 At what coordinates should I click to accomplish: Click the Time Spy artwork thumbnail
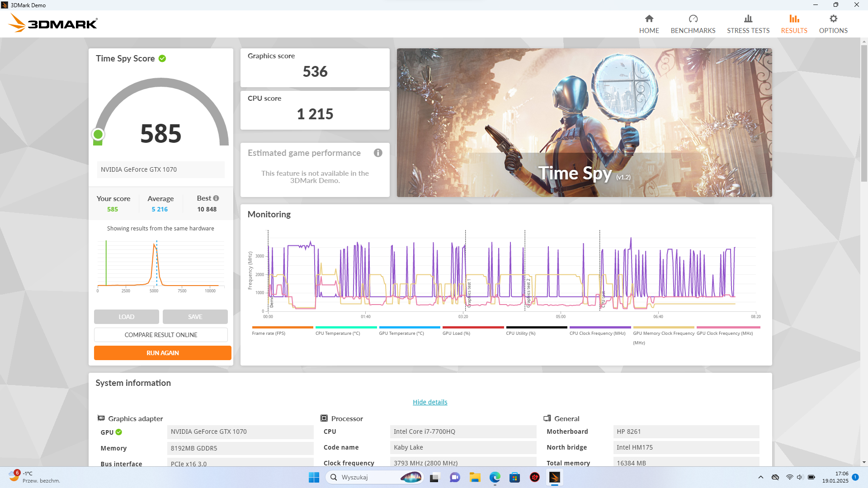tap(585, 122)
